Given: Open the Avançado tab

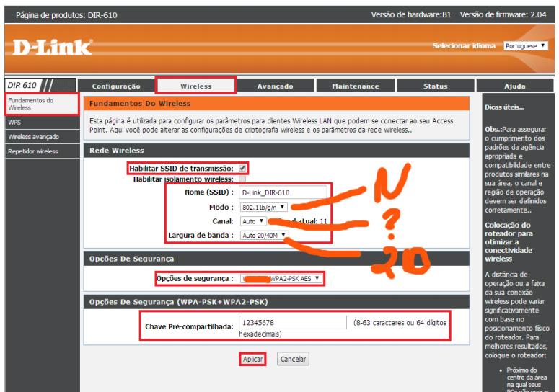Looking at the screenshot, I should coord(276,86).
